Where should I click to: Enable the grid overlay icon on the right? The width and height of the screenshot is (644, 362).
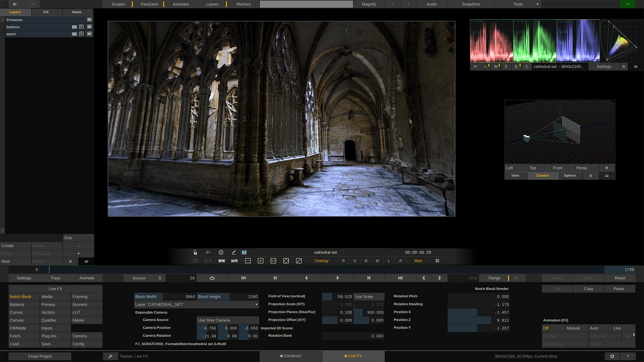pos(437,260)
